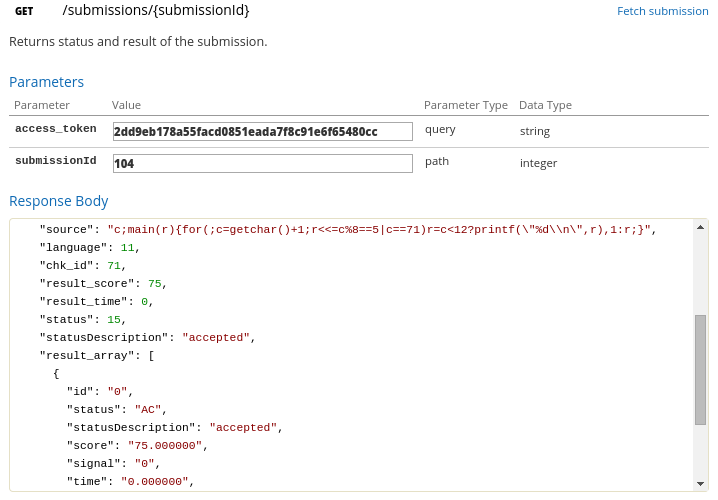Click into the access_token input field
Screen dimensions: 718x500
[263, 131]
